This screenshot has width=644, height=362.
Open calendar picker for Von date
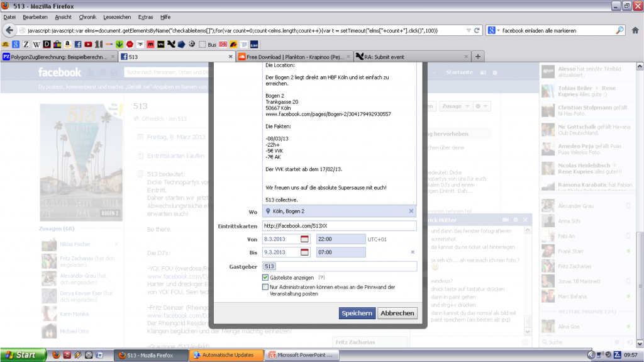(x=305, y=239)
